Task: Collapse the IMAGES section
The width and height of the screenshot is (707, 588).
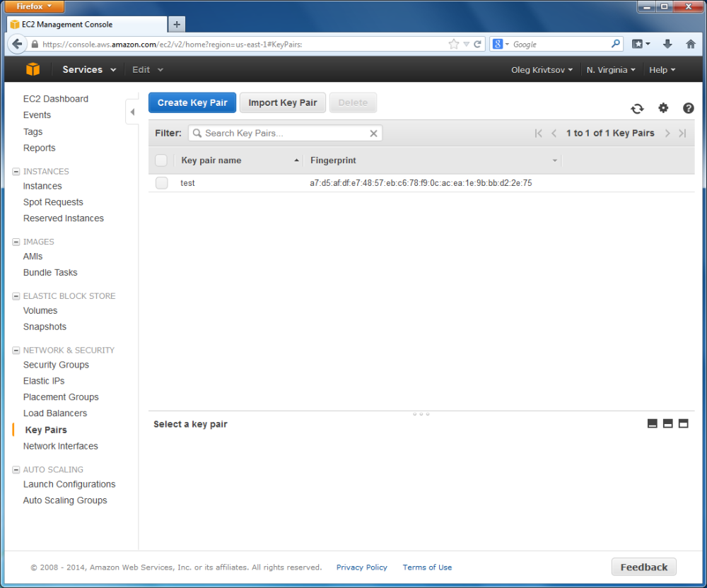Action: (16, 242)
